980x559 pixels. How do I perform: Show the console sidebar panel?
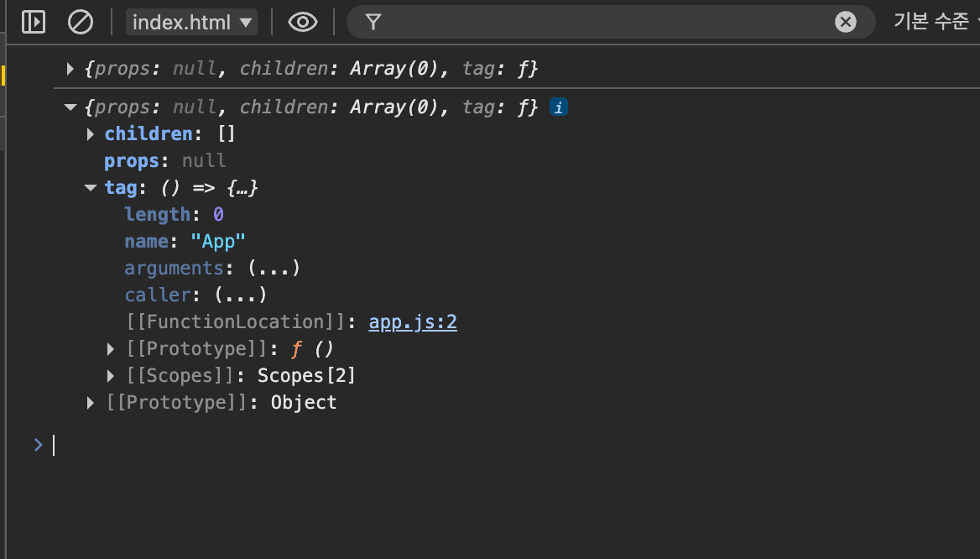click(33, 23)
